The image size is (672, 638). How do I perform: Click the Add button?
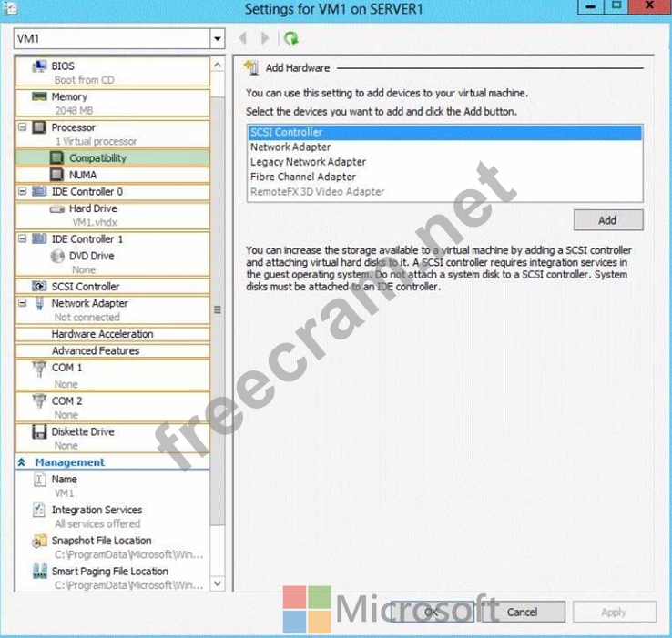click(608, 220)
